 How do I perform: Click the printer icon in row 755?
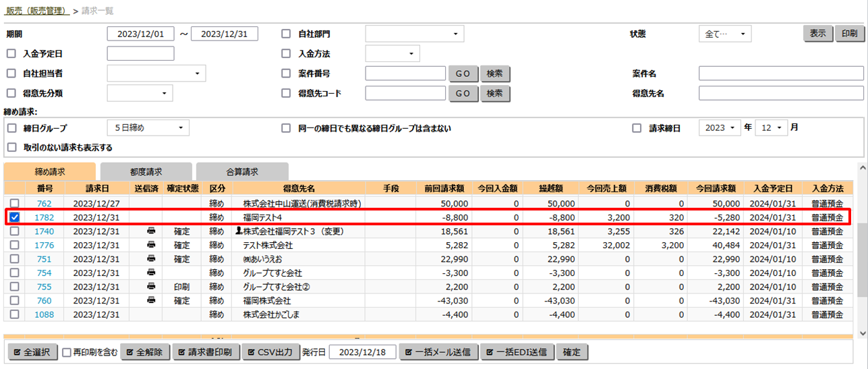[150, 287]
